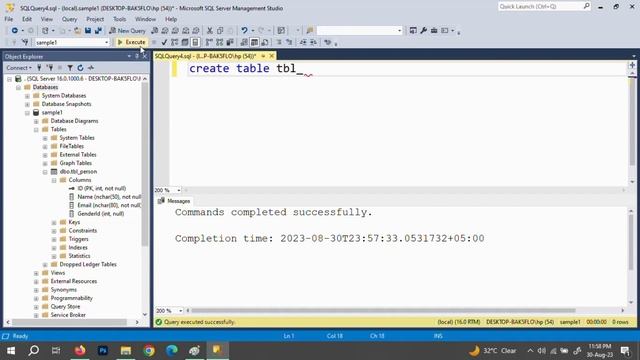640x360 pixels.
Task: Select the Indexes folder
Action: click(78, 248)
